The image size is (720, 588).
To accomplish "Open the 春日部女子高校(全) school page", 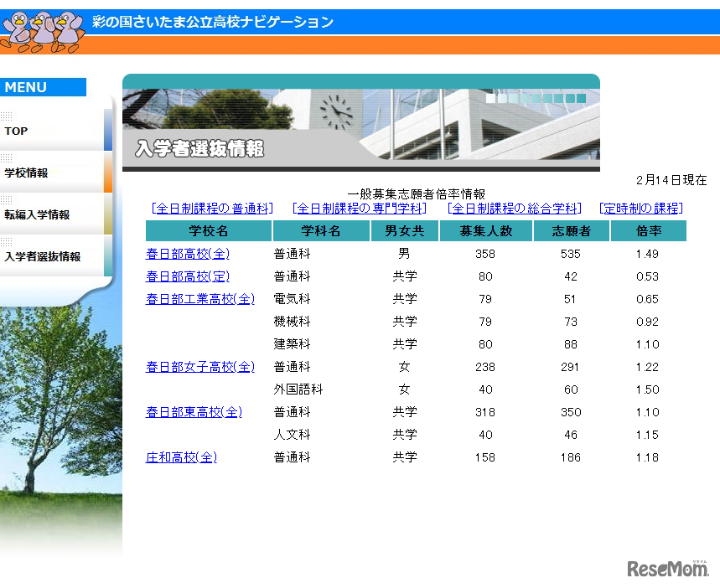I will pyautogui.click(x=200, y=367).
